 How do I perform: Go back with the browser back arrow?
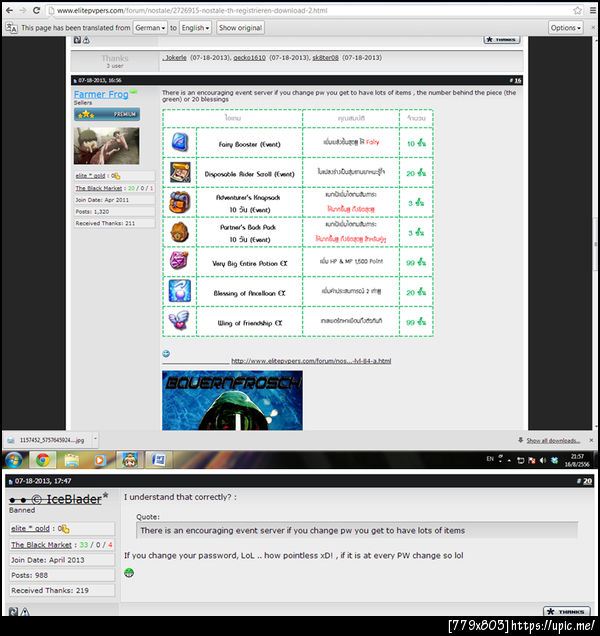pyautogui.click(x=9, y=11)
